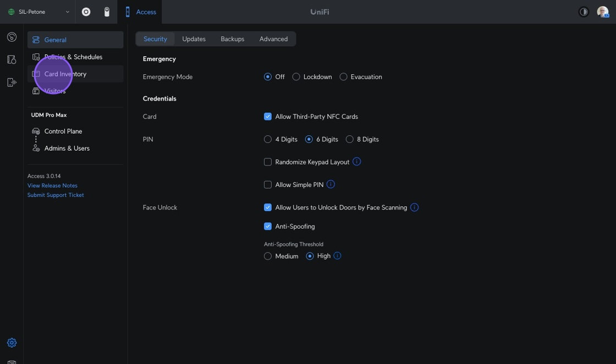The height and width of the screenshot is (364, 616).
Task: Uncheck Allow Third-Party NFC Cards
Action: click(x=268, y=117)
